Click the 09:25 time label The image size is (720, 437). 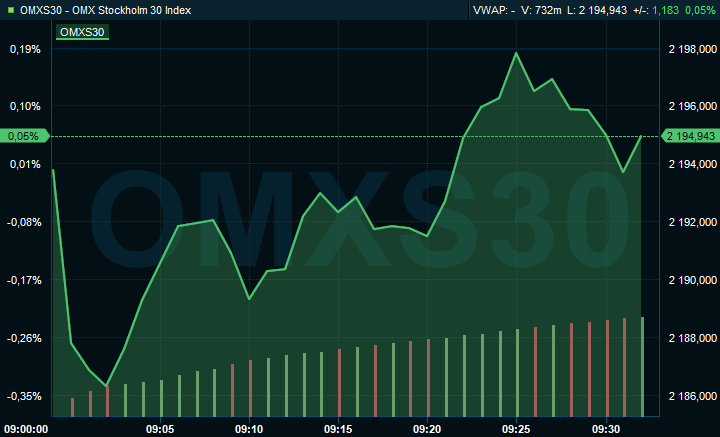(517, 429)
